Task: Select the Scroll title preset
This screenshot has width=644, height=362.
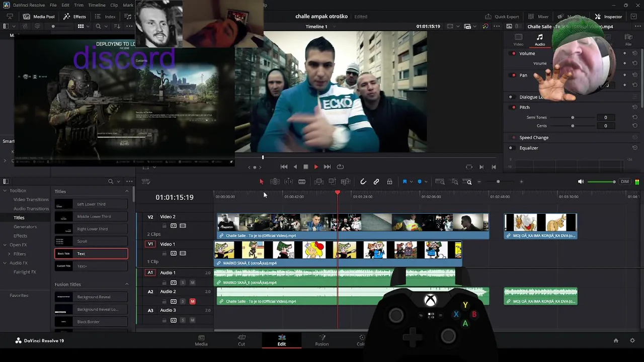Action: point(91,241)
